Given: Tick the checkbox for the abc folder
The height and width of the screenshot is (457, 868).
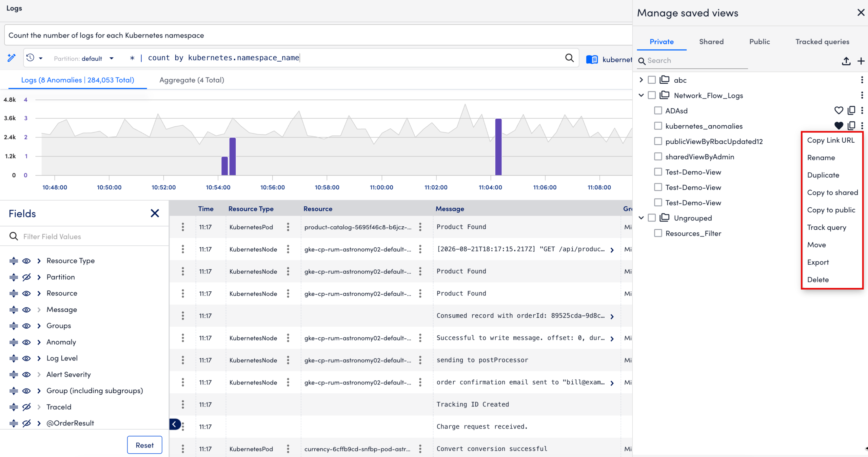Looking at the screenshot, I should point(652,80).
